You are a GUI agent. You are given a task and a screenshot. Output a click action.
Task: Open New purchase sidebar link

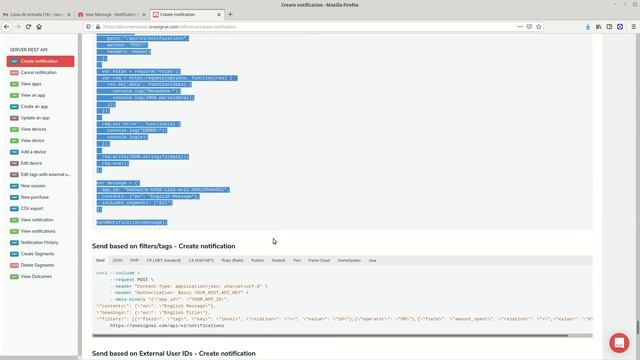click(x=35, y=197)
